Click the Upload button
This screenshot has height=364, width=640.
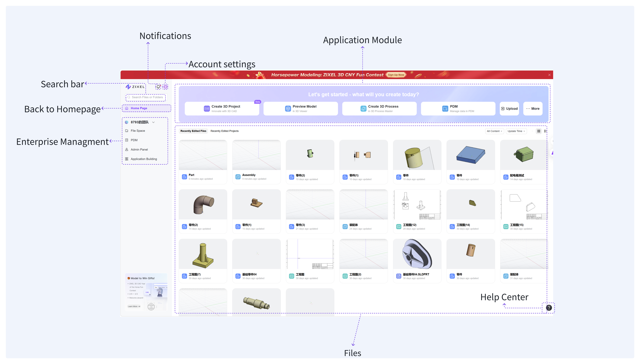pos(509,108)
